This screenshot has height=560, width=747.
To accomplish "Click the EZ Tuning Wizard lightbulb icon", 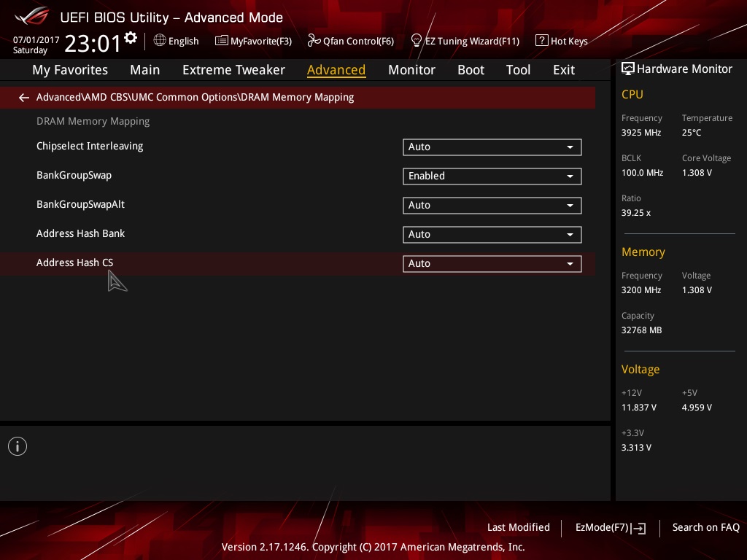I will coord(416,41).
